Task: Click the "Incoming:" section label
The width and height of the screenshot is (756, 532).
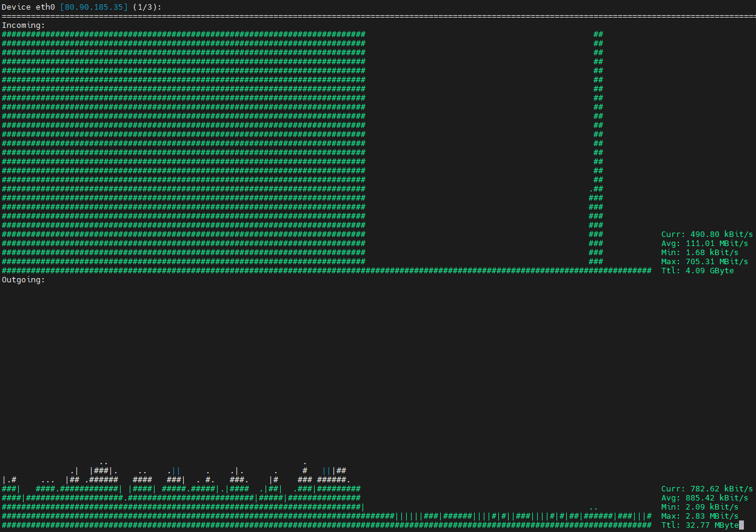Action: 23,25
